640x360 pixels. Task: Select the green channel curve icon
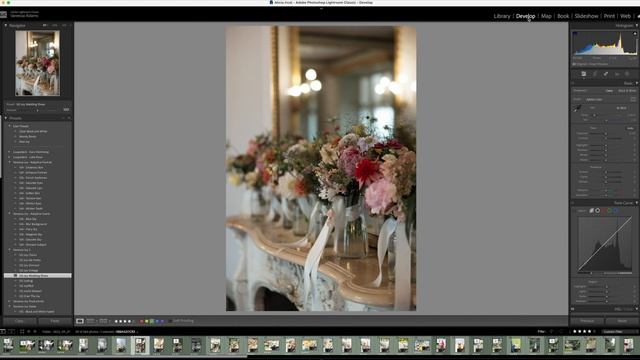[610, 211]
